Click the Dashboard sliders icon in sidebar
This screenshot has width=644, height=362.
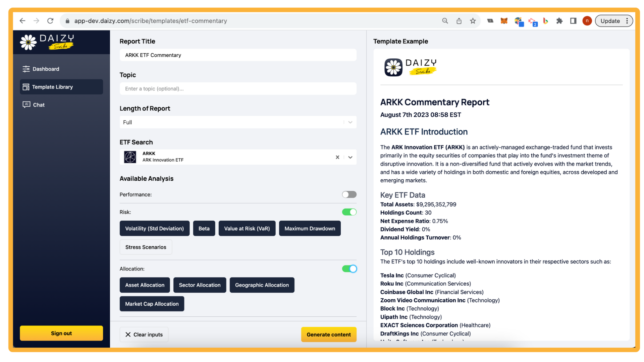pyautogui.click(x=26, y=69)
